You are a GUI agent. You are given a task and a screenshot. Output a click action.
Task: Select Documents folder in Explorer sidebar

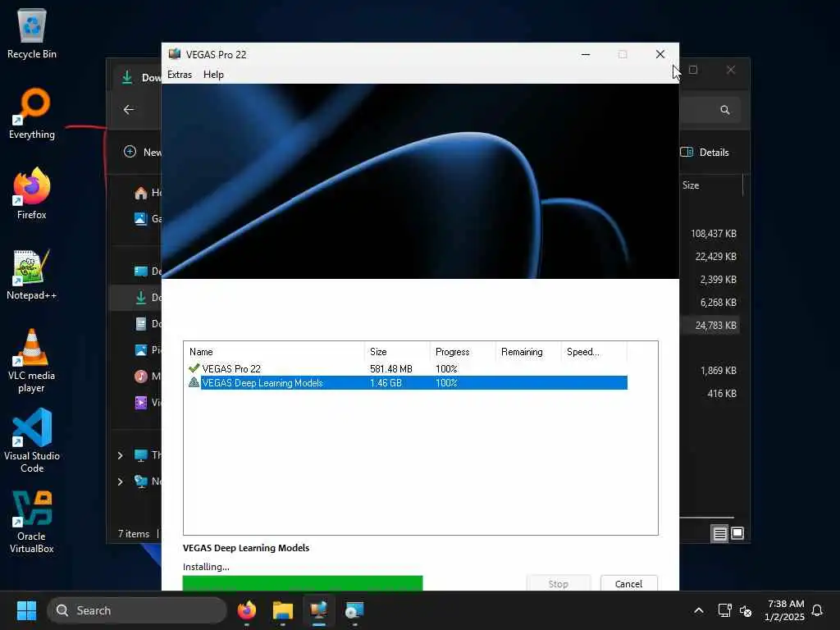click(148, 323)
